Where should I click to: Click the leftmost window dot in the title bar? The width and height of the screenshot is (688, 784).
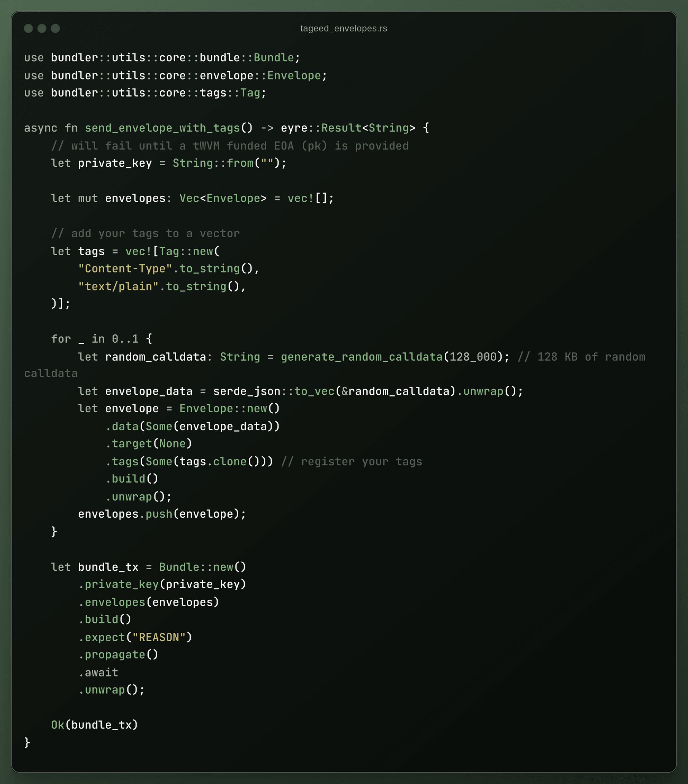coord(28,28)
